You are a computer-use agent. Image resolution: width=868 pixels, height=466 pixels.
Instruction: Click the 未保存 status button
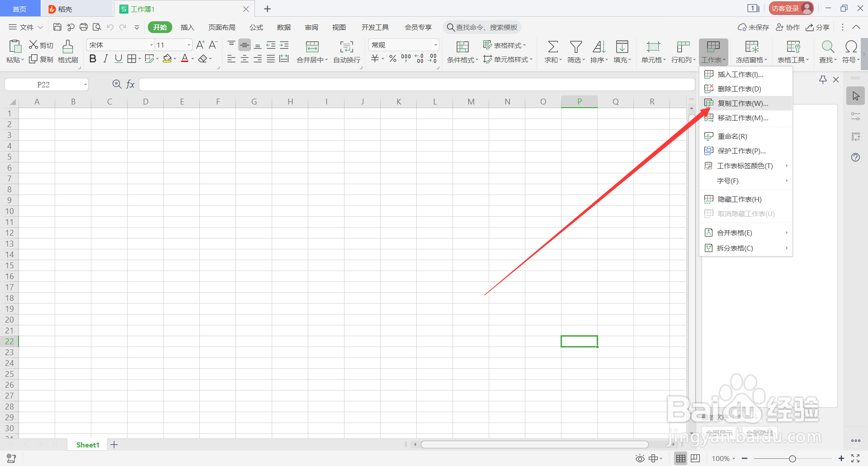click(x=754, y=27)
